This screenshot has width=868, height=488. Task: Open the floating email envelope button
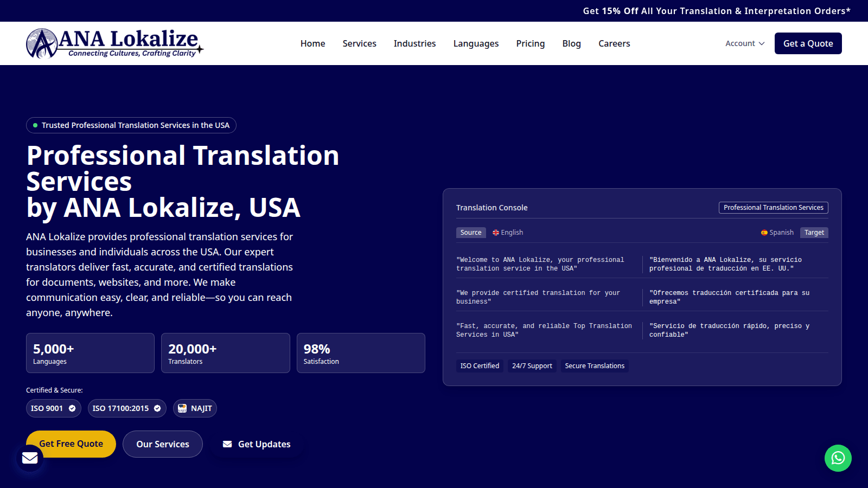pyautogui.click(x=30, y=458)
